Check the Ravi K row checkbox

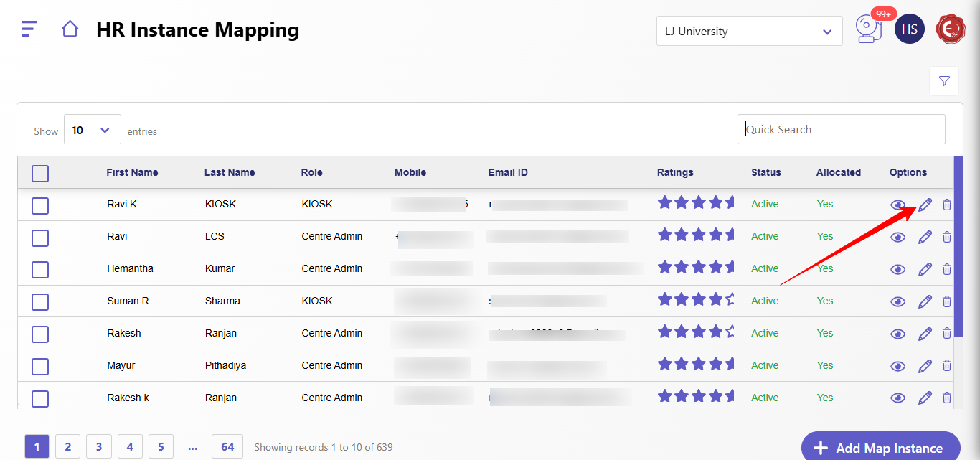40,205
